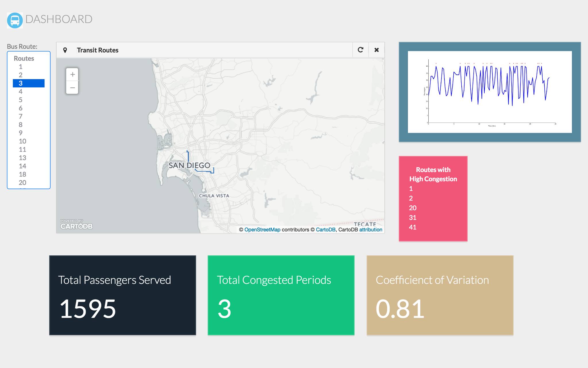Click the passengers line chart thumbnail
The image size is (588, 368).
click(490, 92)
